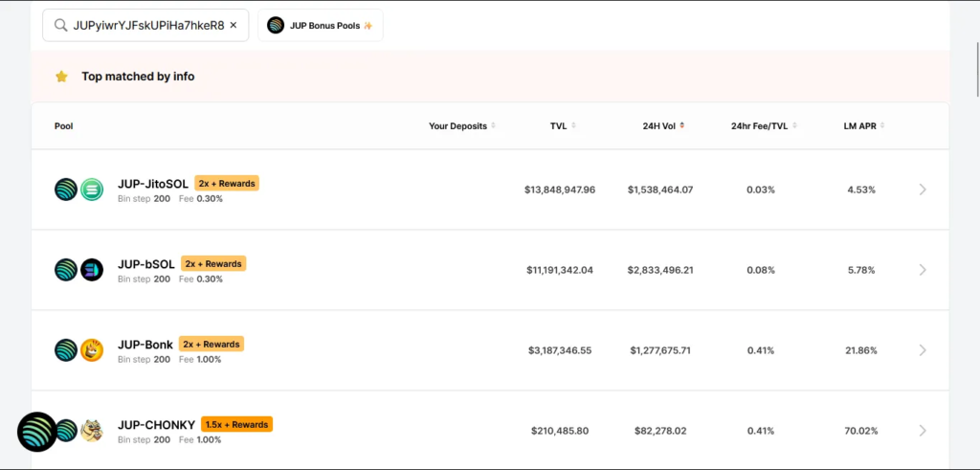Image resolution: width=980 pixels, height=470 pixels.
Task: Click the star icon beside Top matched
Action: [x=61, y=77]
